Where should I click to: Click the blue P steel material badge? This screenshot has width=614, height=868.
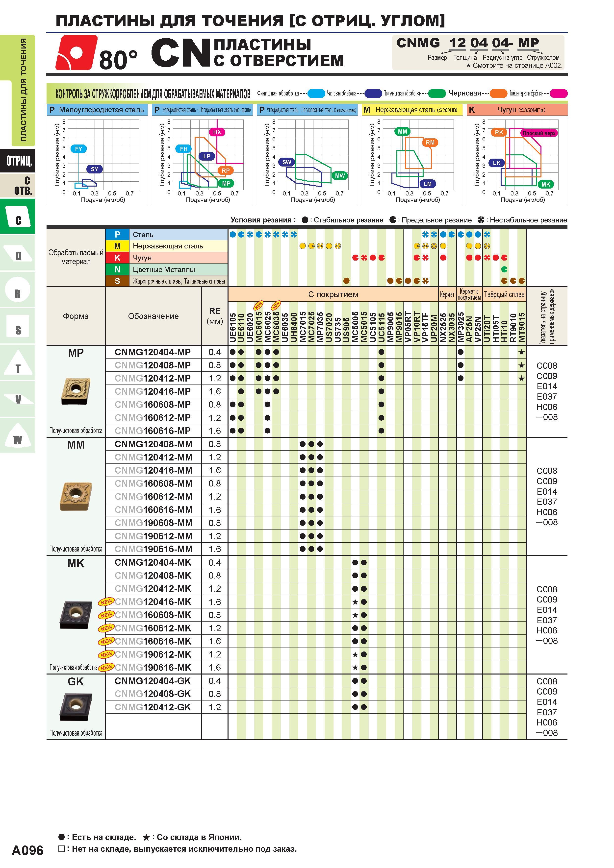pos(117,234)
